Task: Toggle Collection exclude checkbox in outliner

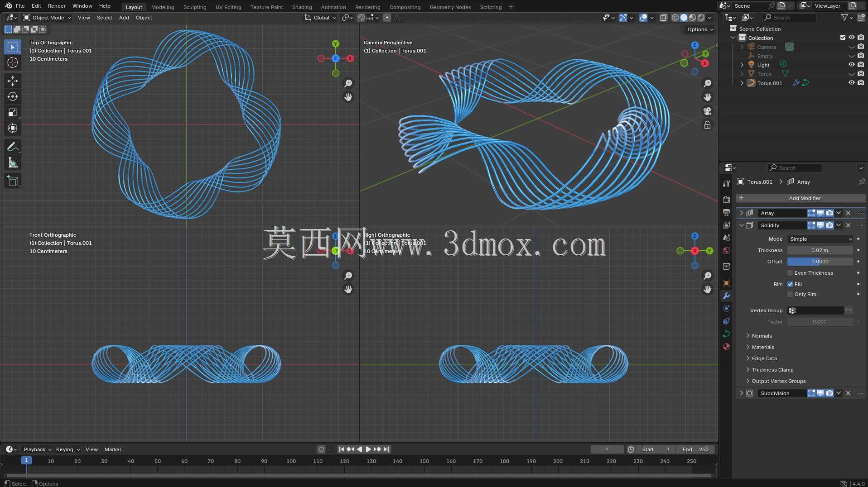Action: click(843, 38)
